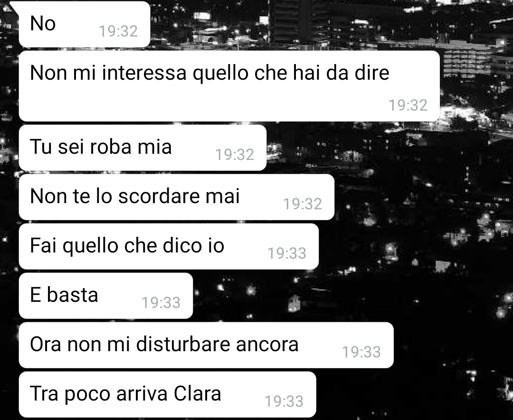Click the timestamp of the "Non mi interessa" message
The image size is (513, 420).
pyautogui.click(x=408, y=105)
